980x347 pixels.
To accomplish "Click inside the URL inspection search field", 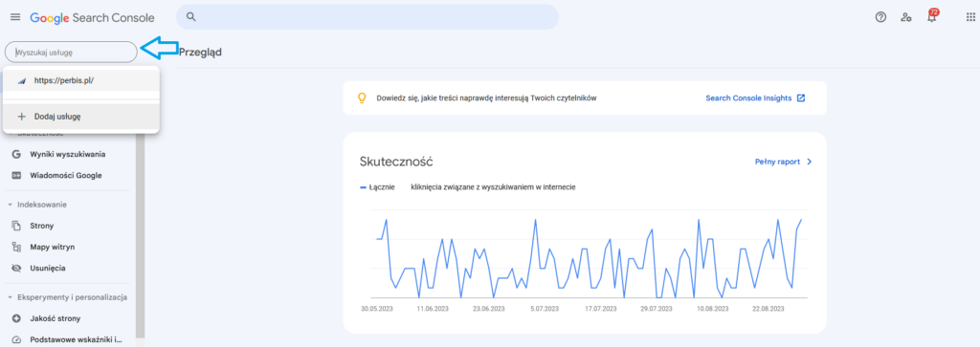I will pos(367,17).
